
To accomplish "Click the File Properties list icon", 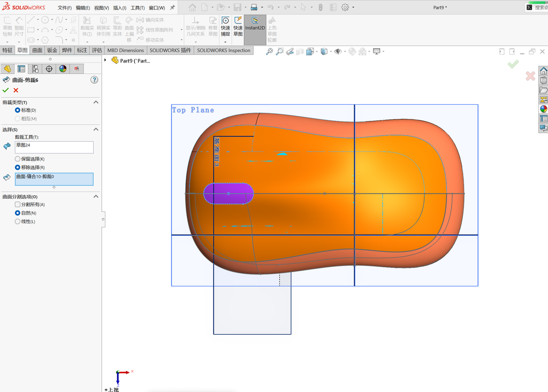I will click(333, 7).
